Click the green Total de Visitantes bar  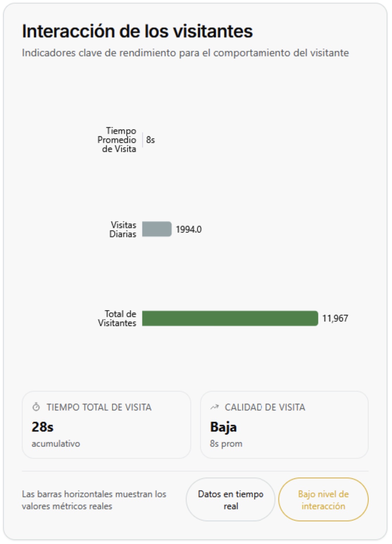tap(230, 318)
